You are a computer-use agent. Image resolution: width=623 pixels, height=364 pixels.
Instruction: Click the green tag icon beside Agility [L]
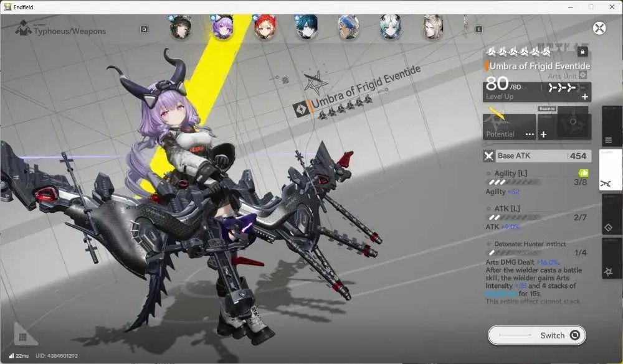583,173
